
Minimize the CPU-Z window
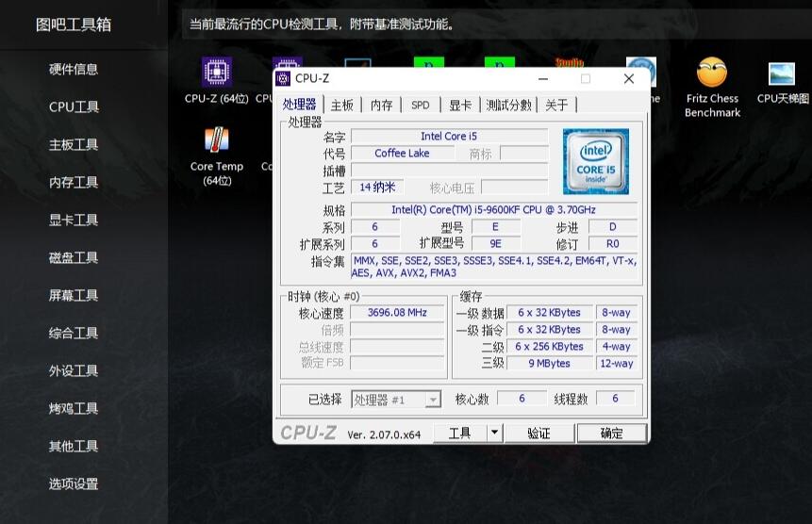pyautogui.click(x=543, y=79)
